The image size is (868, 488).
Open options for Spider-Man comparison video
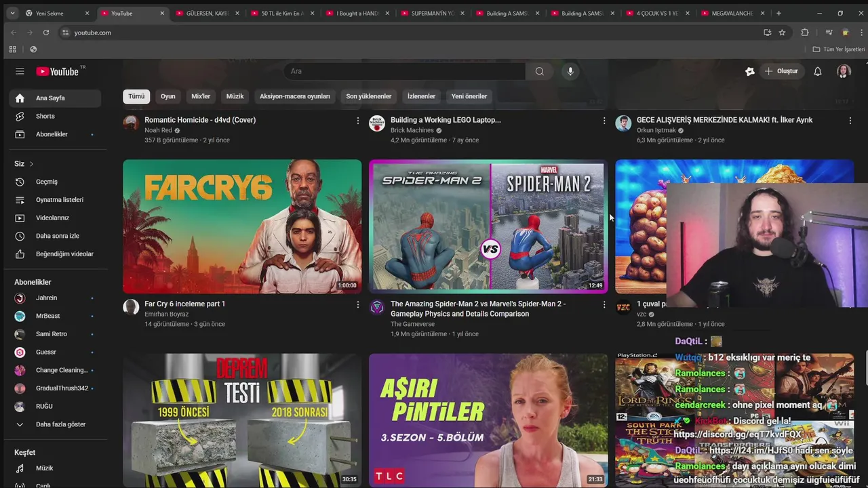604,305
